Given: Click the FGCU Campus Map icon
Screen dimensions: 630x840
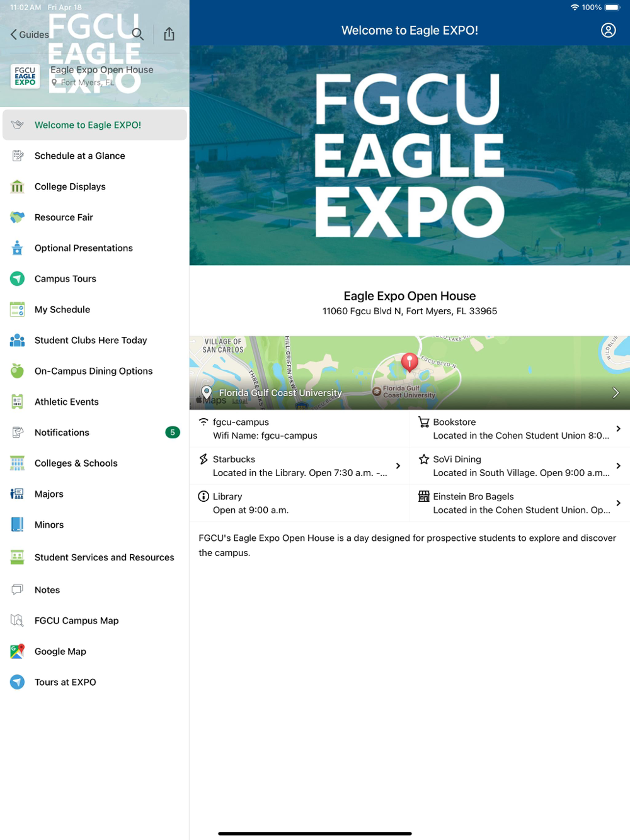Looking at the screenshot, I should pyautogui.click(x=18, y=621).
